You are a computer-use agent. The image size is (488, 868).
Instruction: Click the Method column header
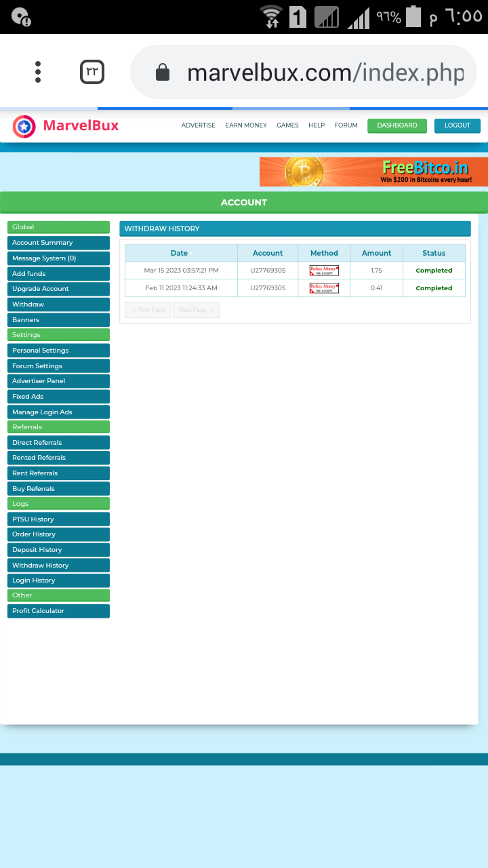(x=324, y=253)
